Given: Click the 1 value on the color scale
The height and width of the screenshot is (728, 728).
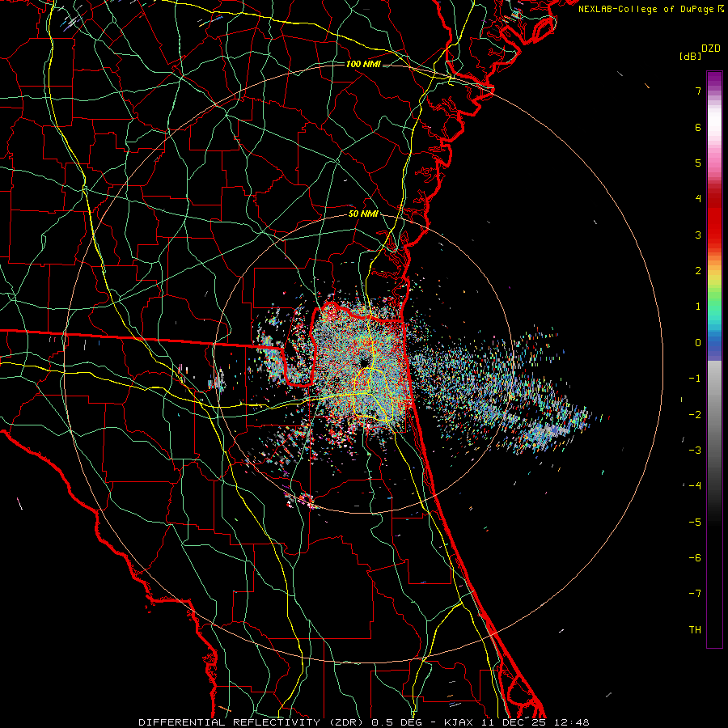Looking at the screenshot, I should tap(698, 307).
